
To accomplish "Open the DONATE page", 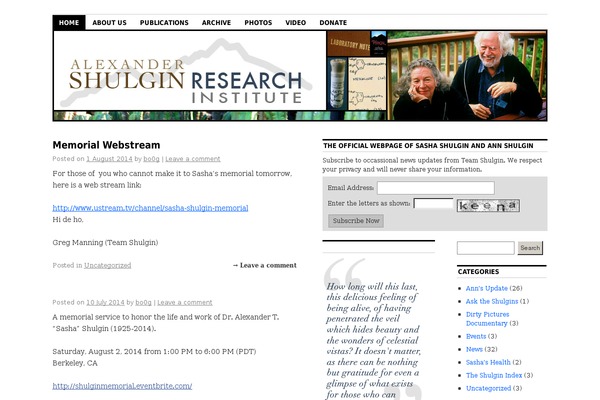I will point(333,23).
